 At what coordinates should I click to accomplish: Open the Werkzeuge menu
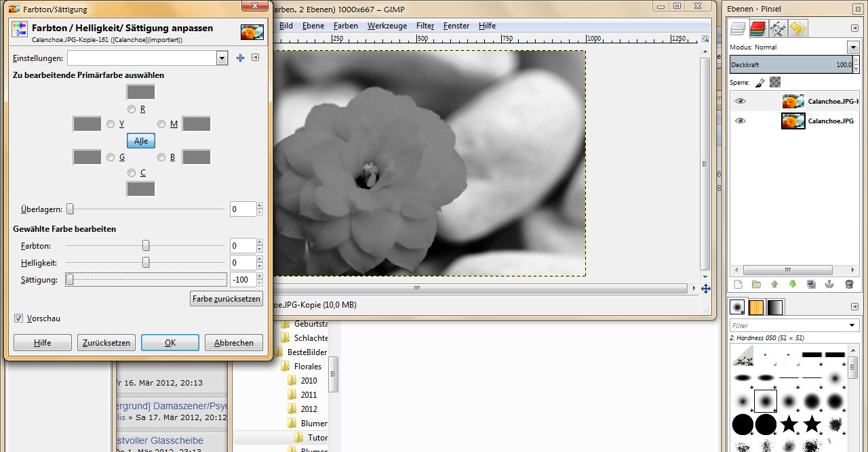coord(387,26)
